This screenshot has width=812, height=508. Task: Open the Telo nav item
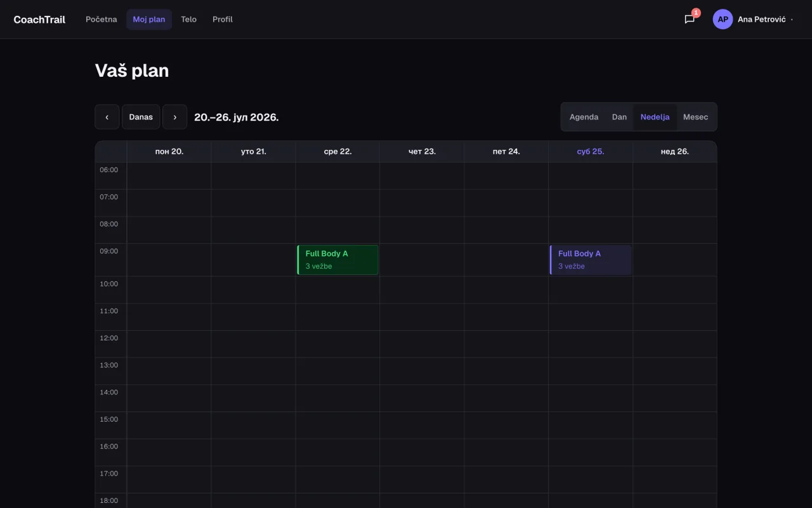189,19
